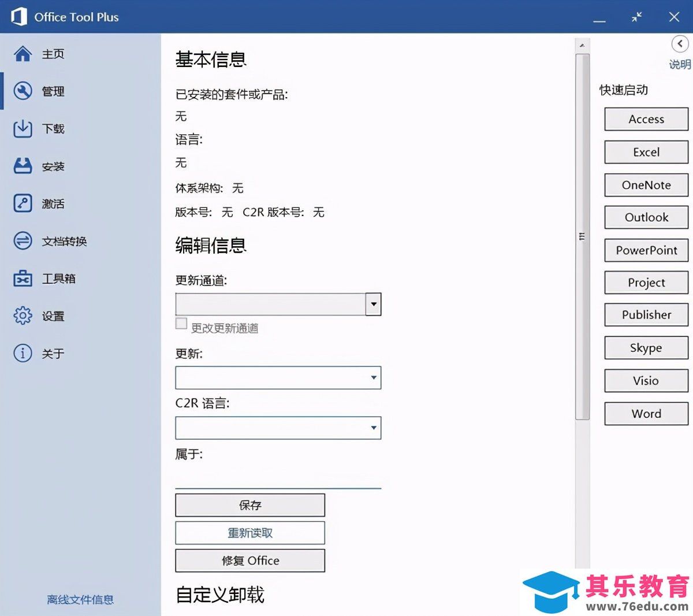The height and width of the screenshot is (616, 693).
Task: Launch OneNote from quick start
Action: point(646,185)
